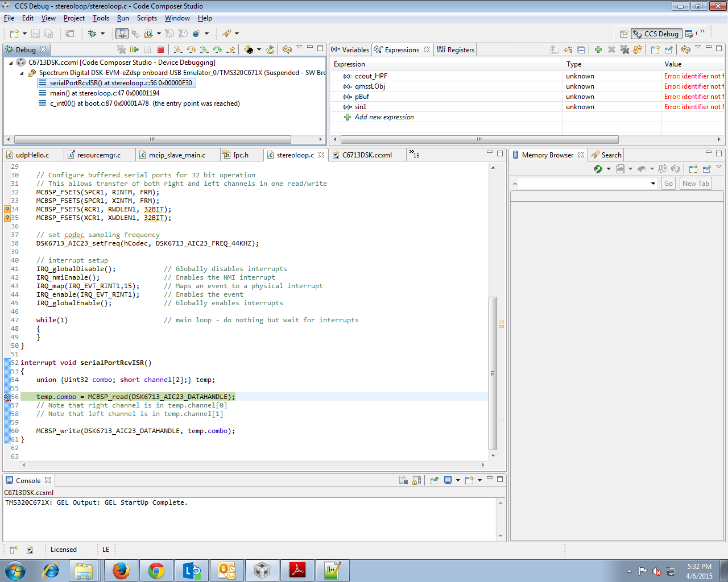
Task: Click the green plus Add new expression icon
Action: coord(598,50)
